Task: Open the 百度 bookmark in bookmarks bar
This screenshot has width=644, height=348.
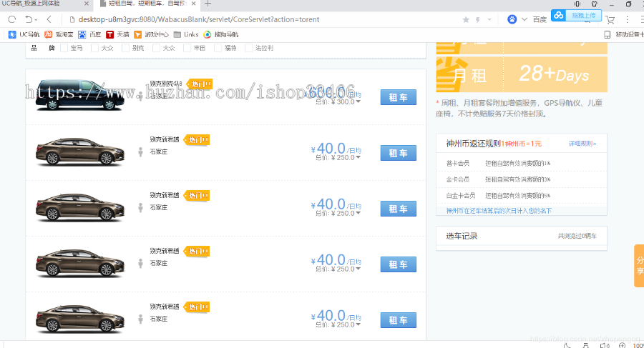Action: (89, 34)
